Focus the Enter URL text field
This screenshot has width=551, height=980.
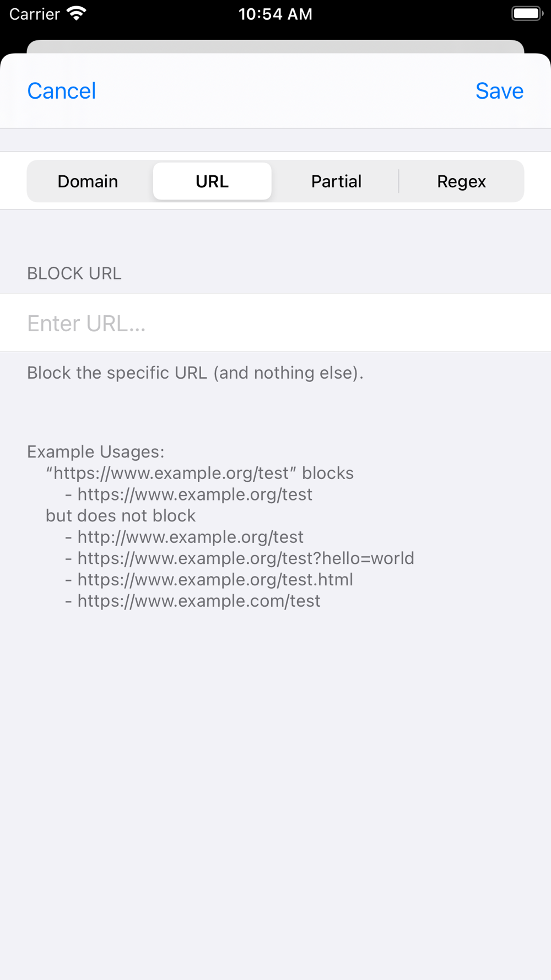pos(275,323)
